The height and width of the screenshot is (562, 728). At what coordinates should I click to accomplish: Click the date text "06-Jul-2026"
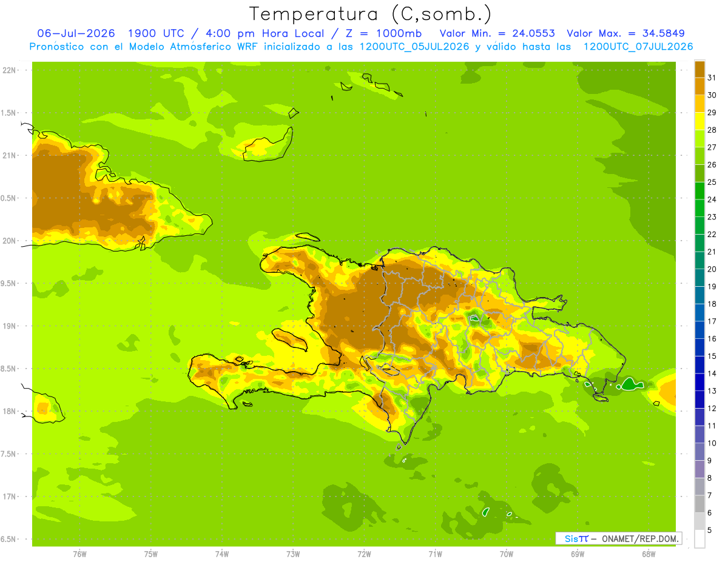[77, 33]
